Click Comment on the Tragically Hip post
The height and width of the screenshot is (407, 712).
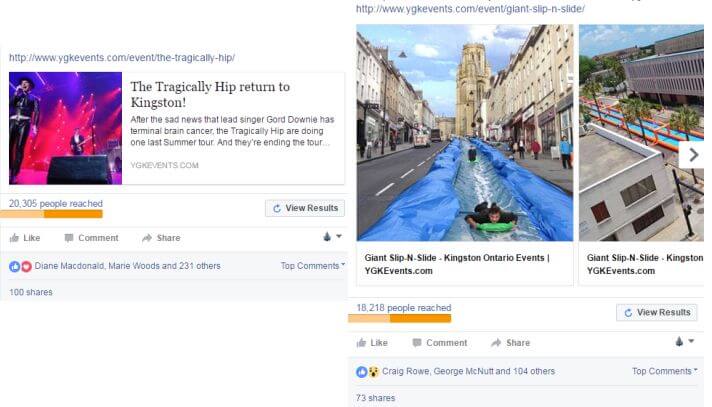pyautogui.click(x=90, y=238)
